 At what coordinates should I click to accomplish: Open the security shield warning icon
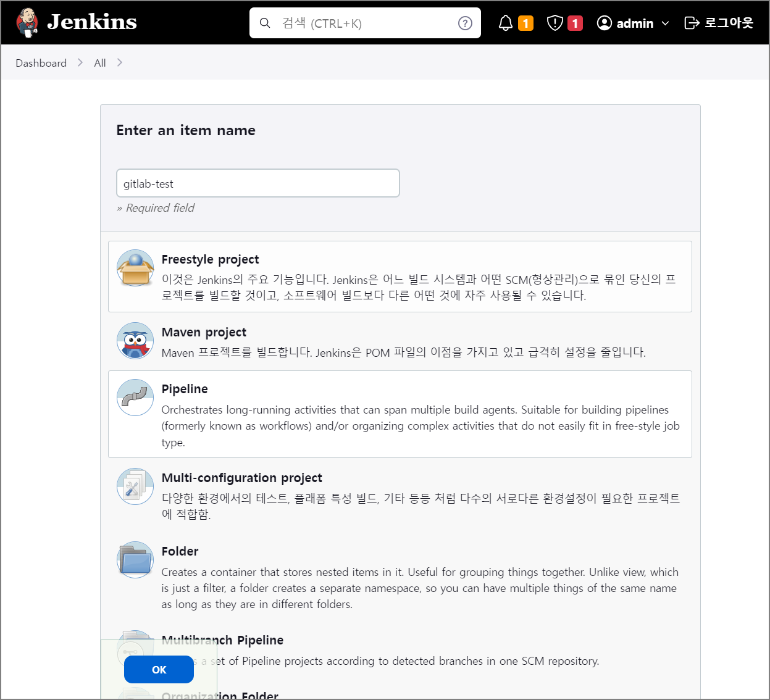tap(555, 23)
